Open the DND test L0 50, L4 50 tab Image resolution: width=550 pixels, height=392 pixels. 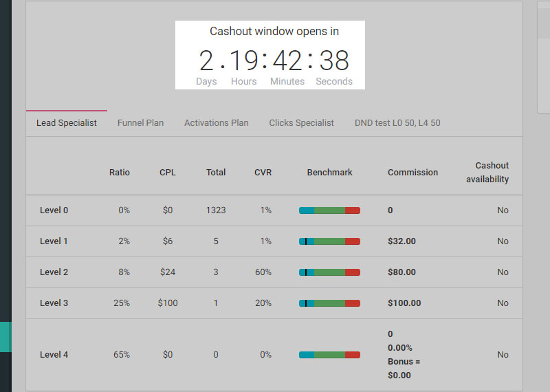tap(397, 123)
